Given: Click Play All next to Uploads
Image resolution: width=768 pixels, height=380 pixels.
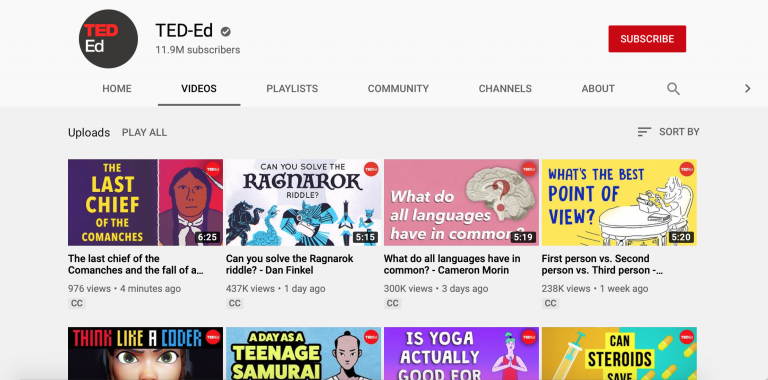Looking at the screenshot, I should 144,132.
